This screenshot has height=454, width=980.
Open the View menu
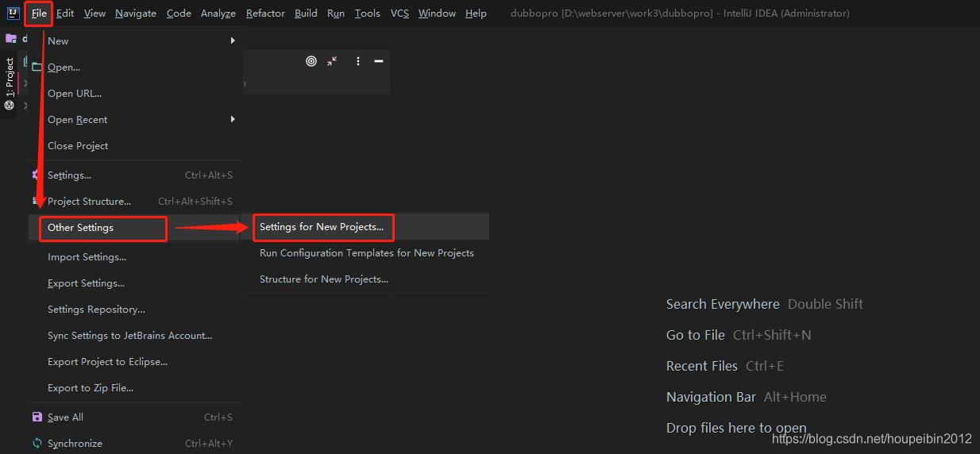click(95, 13)
